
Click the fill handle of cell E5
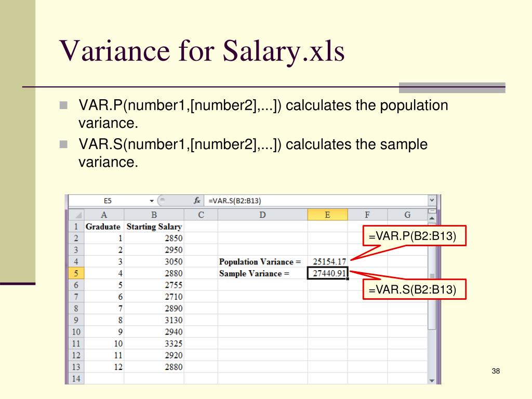pyautogui.click(x=348, y=279)
